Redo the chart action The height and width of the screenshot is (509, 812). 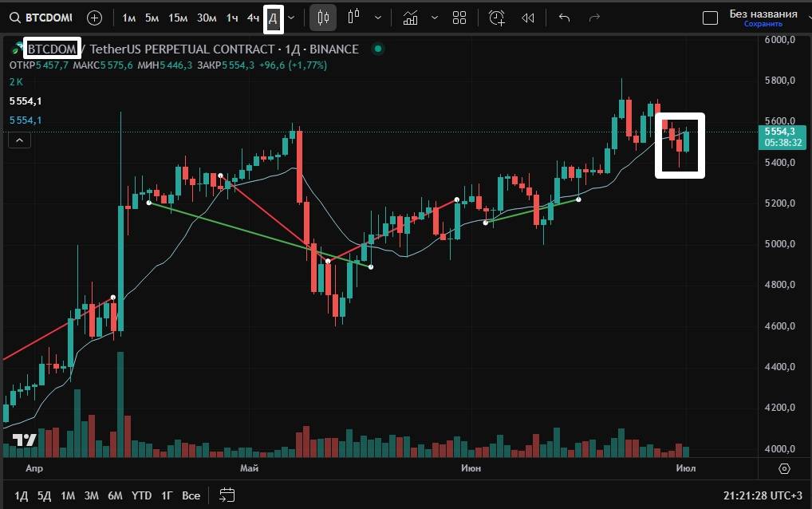(594, 18)
